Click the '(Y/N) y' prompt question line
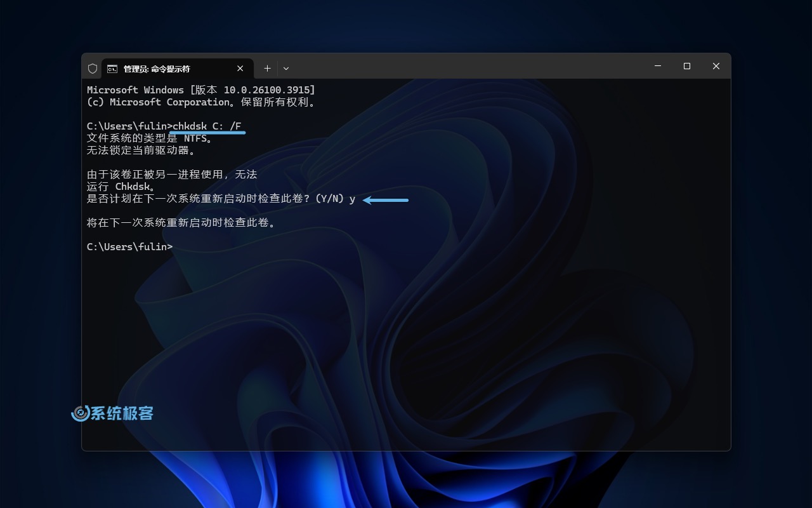Viewport: 812px width, 508px height. pos(221,199)
